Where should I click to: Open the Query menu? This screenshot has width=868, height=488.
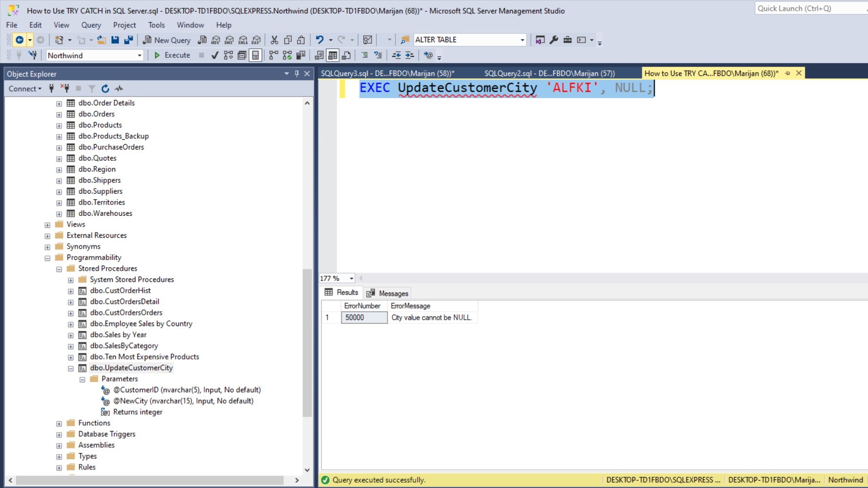(91, 25)
